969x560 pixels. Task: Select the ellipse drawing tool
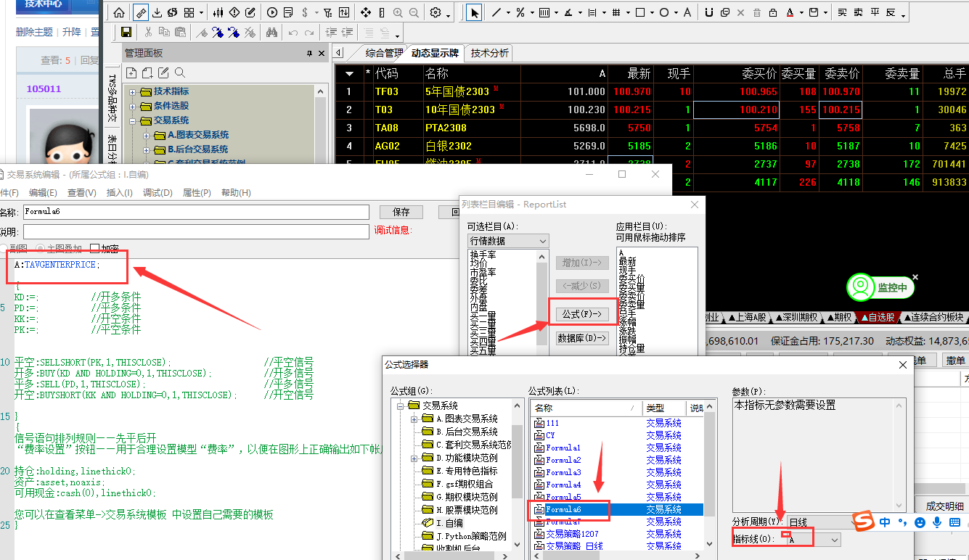coord(663,13)
